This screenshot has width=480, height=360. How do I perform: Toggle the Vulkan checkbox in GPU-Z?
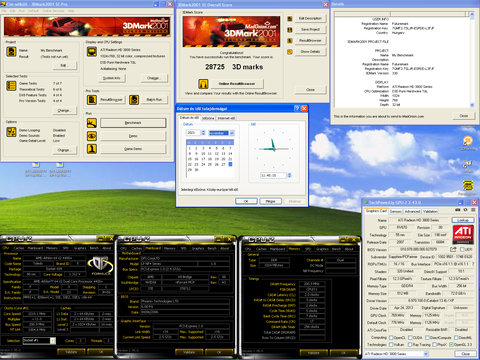point(391,344)
